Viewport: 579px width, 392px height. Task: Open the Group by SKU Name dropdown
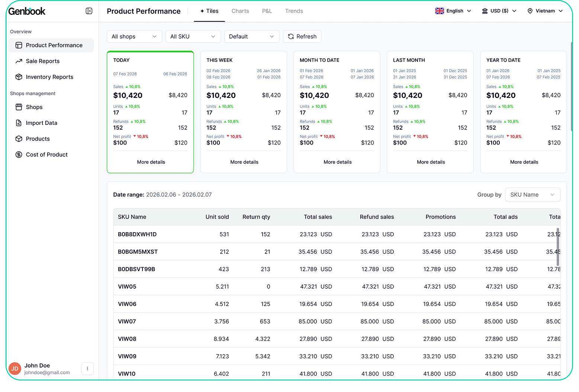coord(533,195)
